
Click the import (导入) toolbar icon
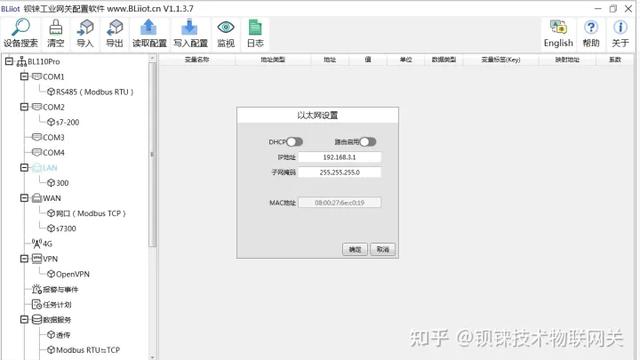coord(85,33)
